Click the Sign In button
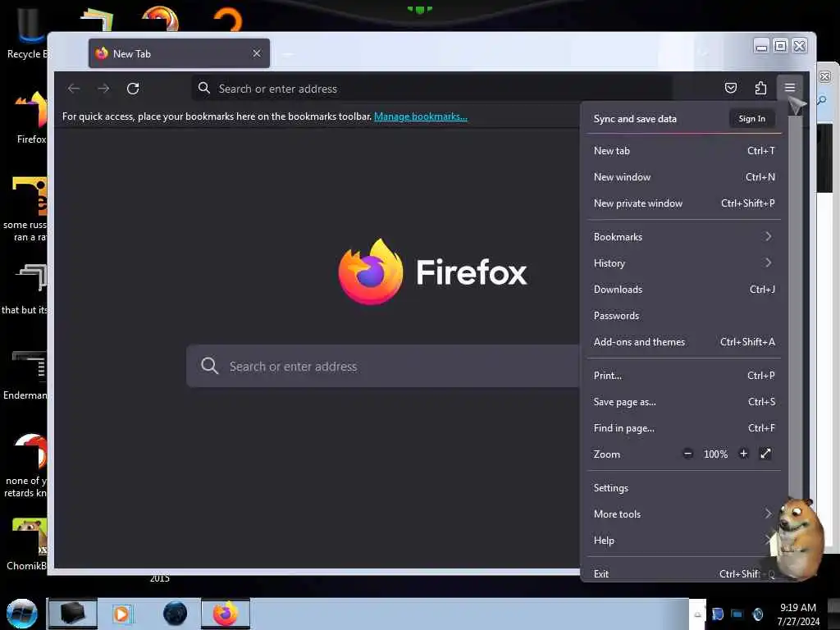Image resolution: width=840 pixels, height=630 pixels. (751, 118)
